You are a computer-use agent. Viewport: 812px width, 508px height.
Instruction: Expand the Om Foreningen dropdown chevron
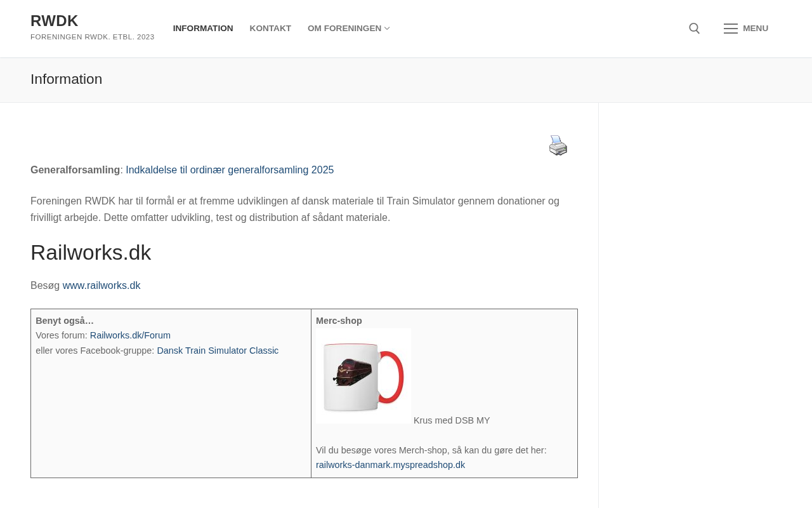click(x=387, y=29)
